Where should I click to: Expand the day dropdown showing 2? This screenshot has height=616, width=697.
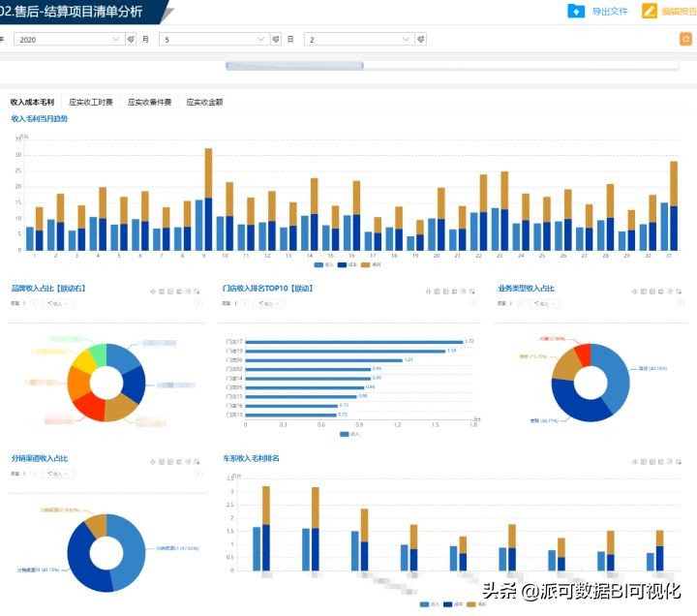[358, 40]
